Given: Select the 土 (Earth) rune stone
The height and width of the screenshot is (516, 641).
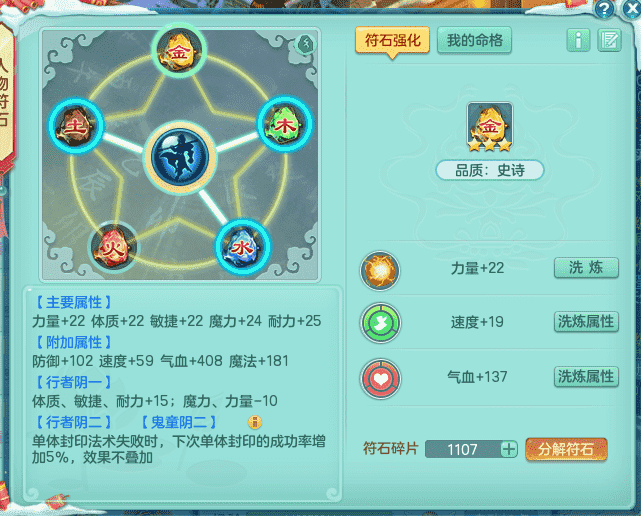Looking at the screenshot, I should [x=76, y=126].
